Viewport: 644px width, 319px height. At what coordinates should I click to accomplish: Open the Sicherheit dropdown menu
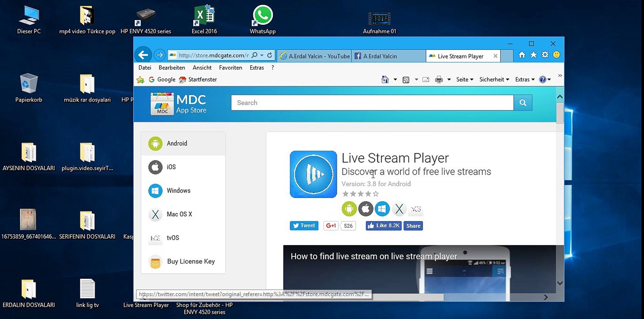[494, 80]
